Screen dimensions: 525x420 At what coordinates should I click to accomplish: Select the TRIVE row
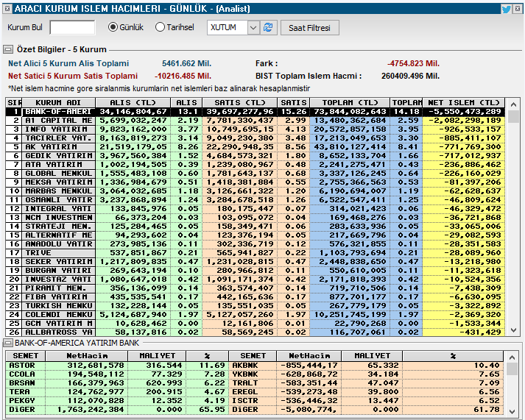255,253
